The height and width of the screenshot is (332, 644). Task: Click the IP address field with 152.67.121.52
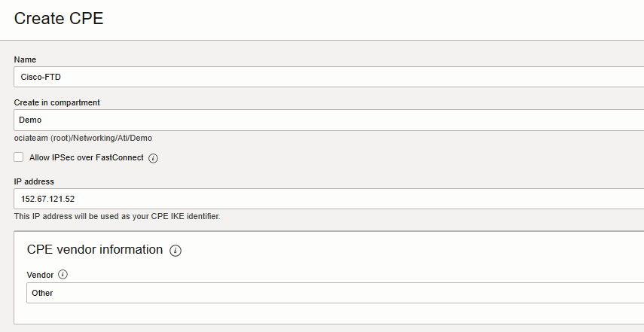point(328,199)
